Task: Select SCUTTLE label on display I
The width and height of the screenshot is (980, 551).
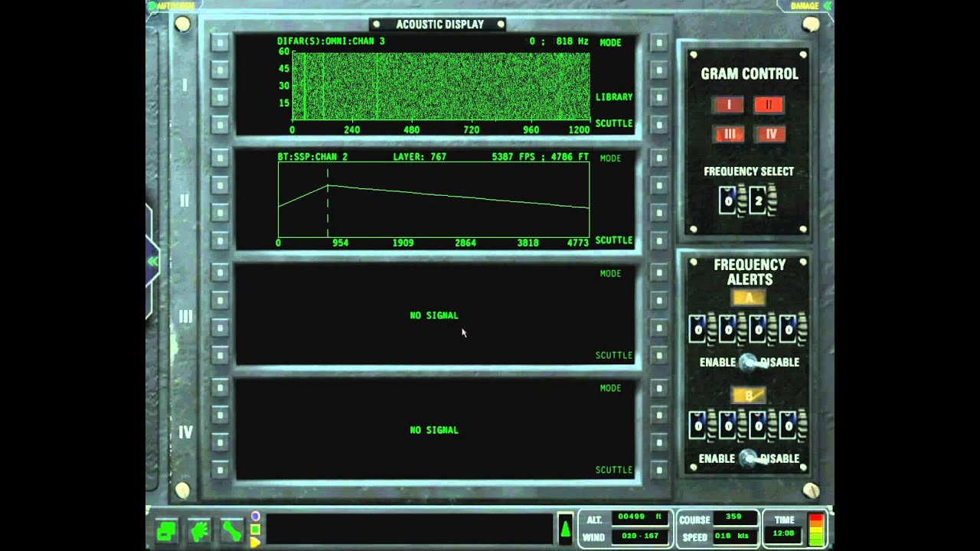Action: [614, 123]
